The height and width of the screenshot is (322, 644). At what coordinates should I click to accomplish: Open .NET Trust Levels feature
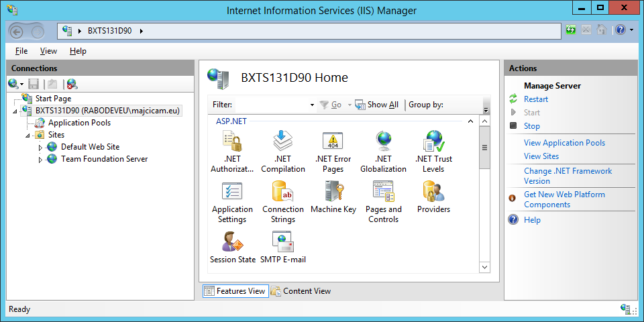click(x=434, y=151)
